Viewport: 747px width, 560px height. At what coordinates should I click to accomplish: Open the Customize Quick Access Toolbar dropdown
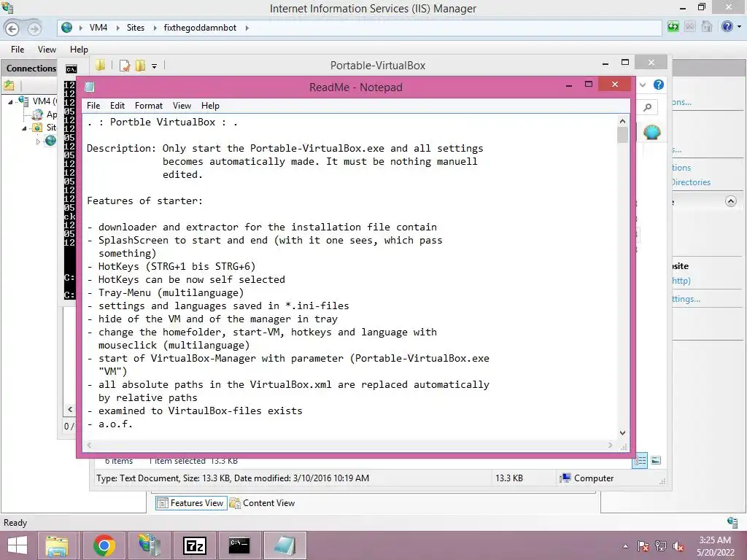coord(155,66)
